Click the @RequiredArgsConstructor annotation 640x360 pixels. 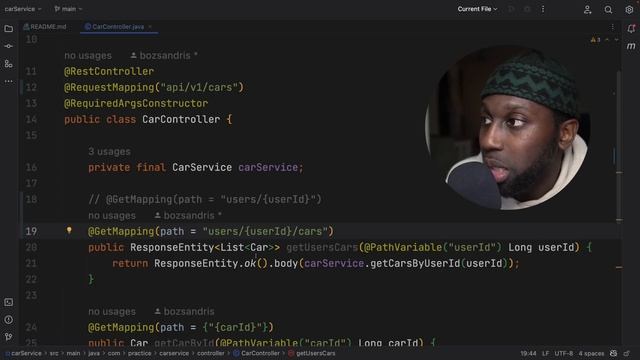click(x=136, y=103)
